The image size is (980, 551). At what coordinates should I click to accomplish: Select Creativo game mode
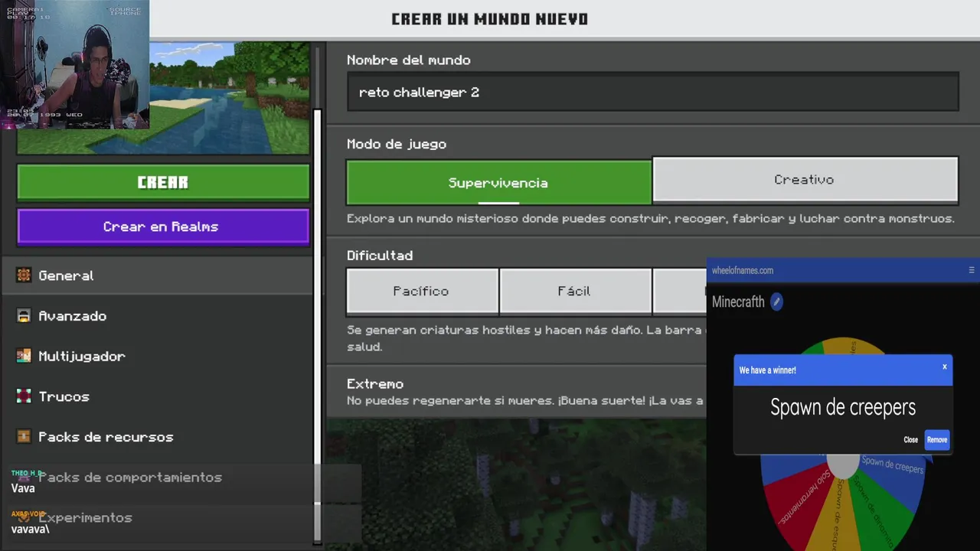(x=804, y=179)
